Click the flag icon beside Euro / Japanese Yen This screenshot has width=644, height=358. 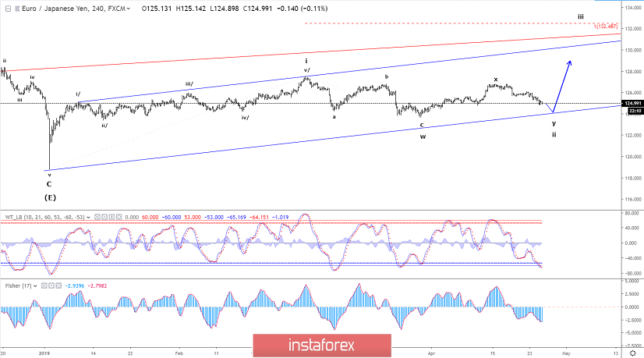pyautogui.click(x=17, y=9)
